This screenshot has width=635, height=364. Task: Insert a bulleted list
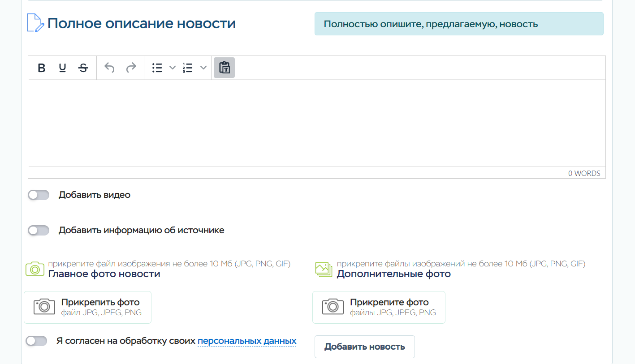(x=157, y=68)
